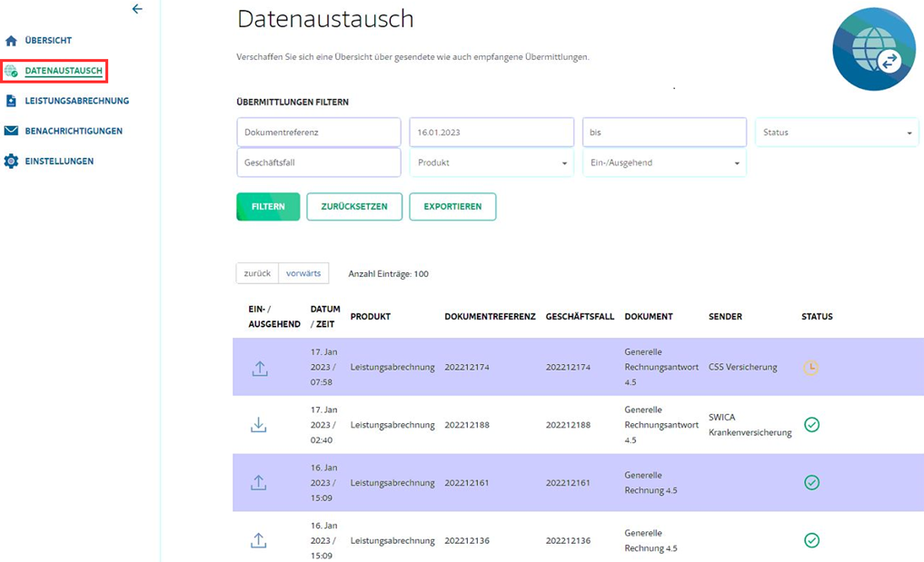Click the Exportieren button
This screenshot has width=924, height=562.
click(452, 207)
